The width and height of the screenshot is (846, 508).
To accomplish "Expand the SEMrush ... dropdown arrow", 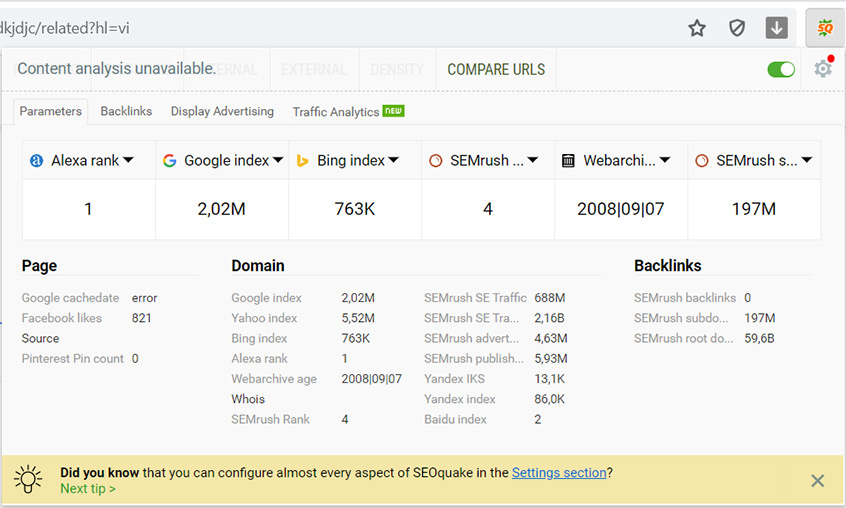I will tap(533, 160).
